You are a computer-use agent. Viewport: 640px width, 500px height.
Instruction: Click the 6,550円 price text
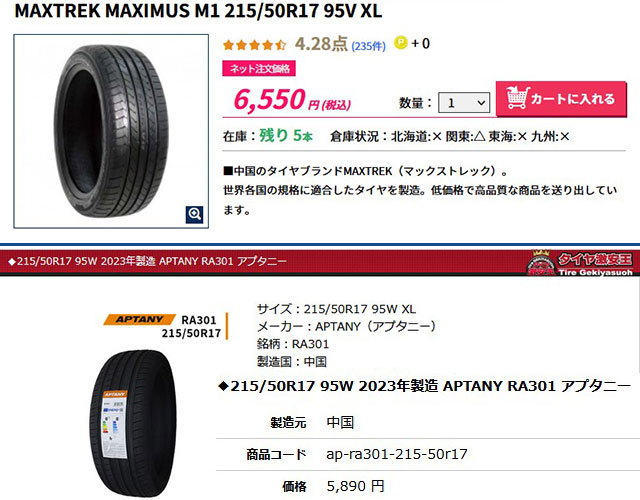point(292,100)
